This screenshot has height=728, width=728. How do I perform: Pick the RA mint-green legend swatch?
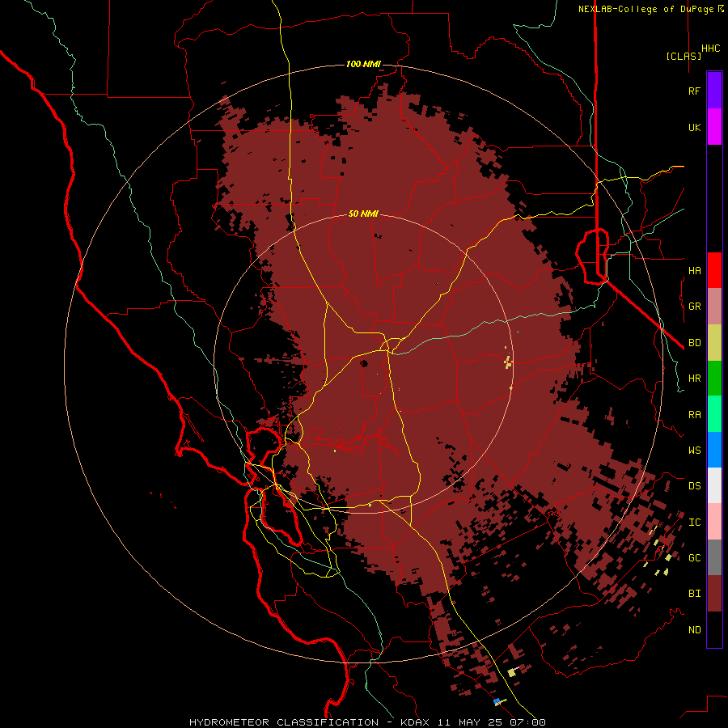point(714,414)
